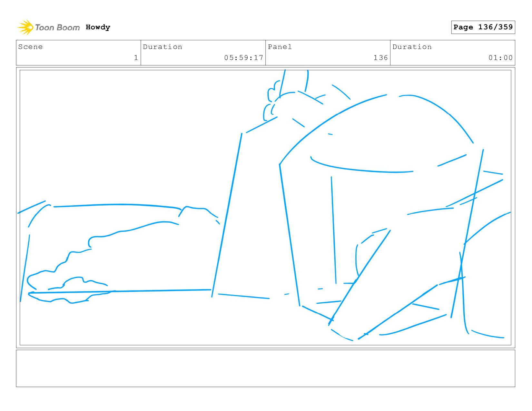Click the empty notes box below the sketch
This screenshot has width=532, height=411.
tap(265, 368)
